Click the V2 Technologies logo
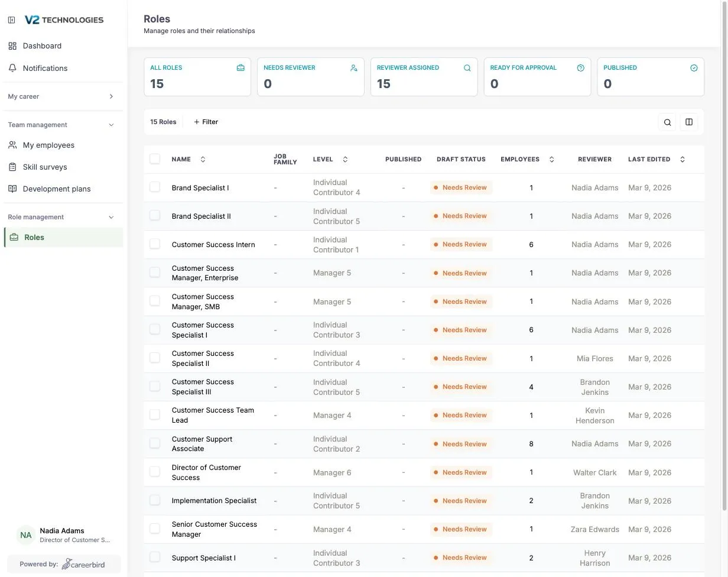 (x=64, y=20)
